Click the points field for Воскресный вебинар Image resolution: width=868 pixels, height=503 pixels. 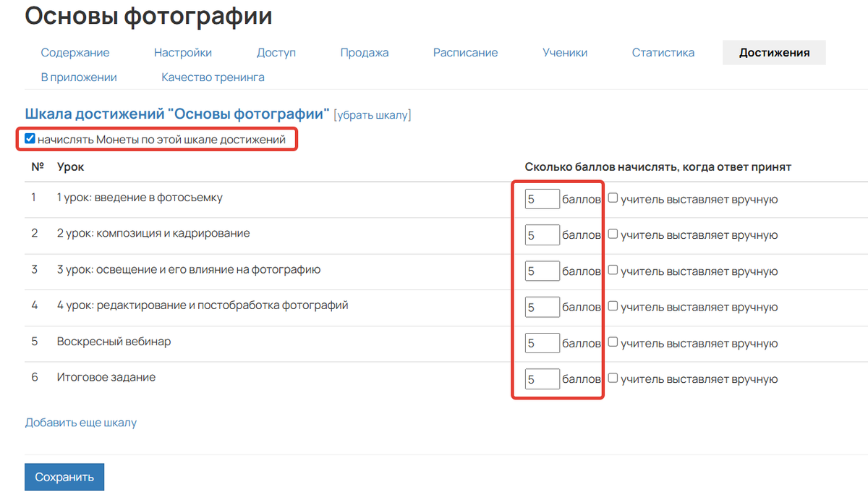(x=542, y=342)
